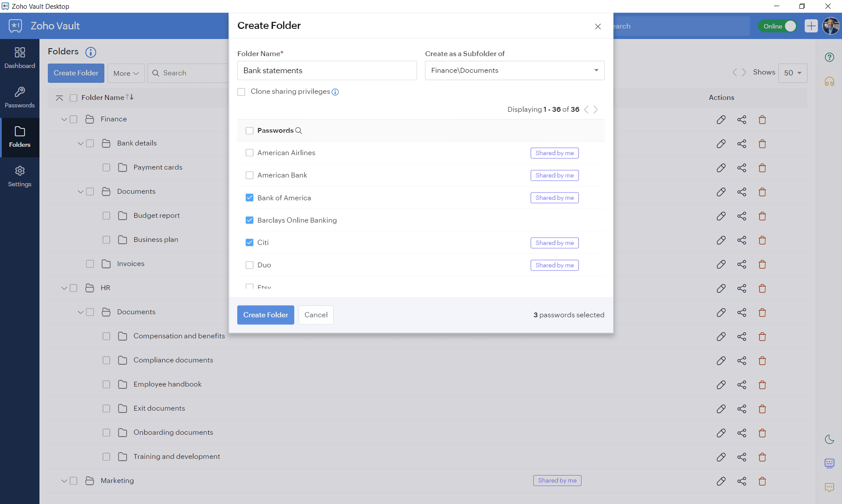
Task: Uncheck Citi password
Action: coord(250,242)
